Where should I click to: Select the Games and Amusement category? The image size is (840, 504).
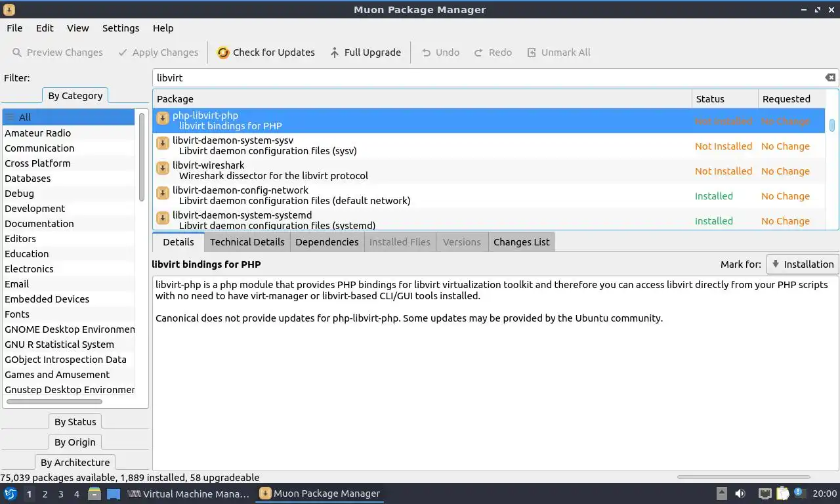[69, 375]
